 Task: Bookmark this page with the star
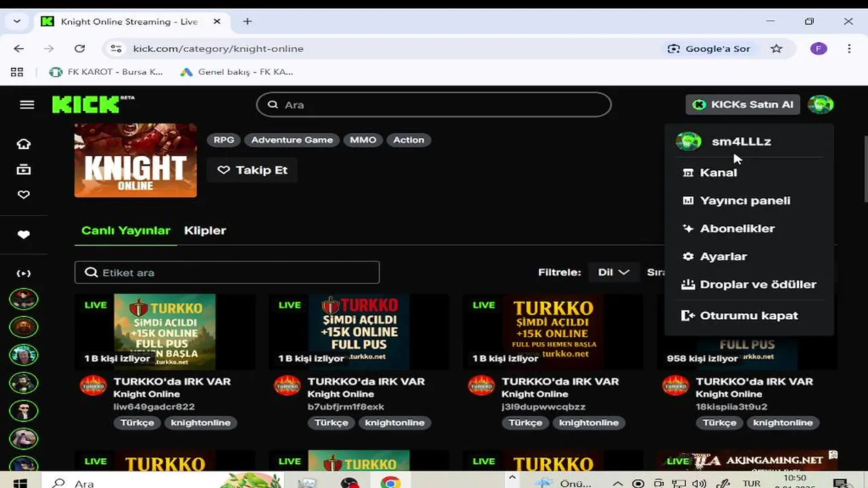[776, 49]
